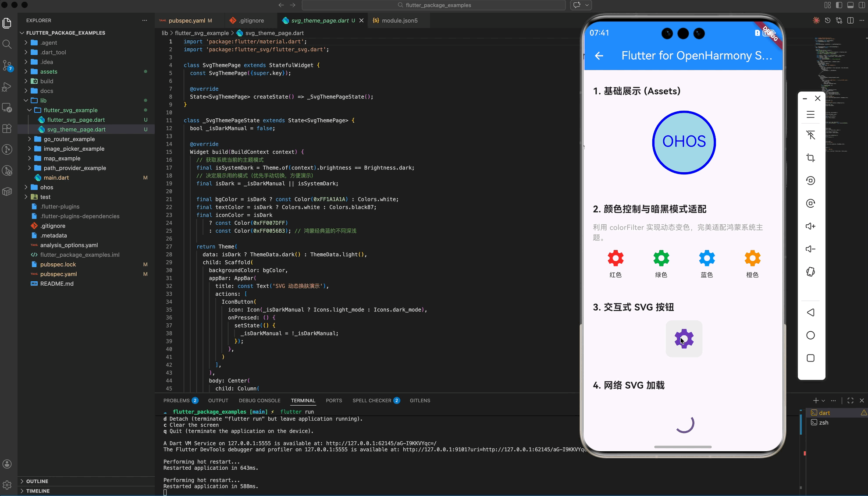Open the Extensions view icon
The image size is (868, 496).
7,128
